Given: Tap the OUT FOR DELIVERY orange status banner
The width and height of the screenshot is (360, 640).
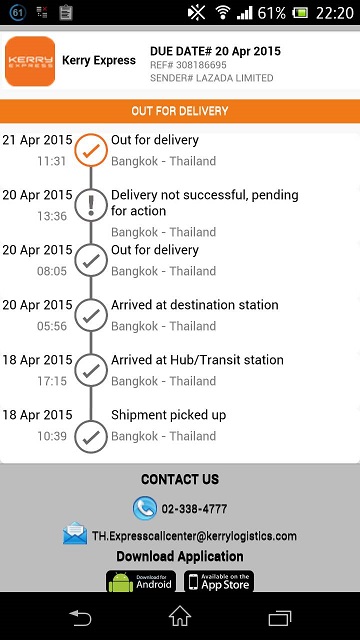Looking at the screenshot, I should pyautogui.click(x=180, y=111).
